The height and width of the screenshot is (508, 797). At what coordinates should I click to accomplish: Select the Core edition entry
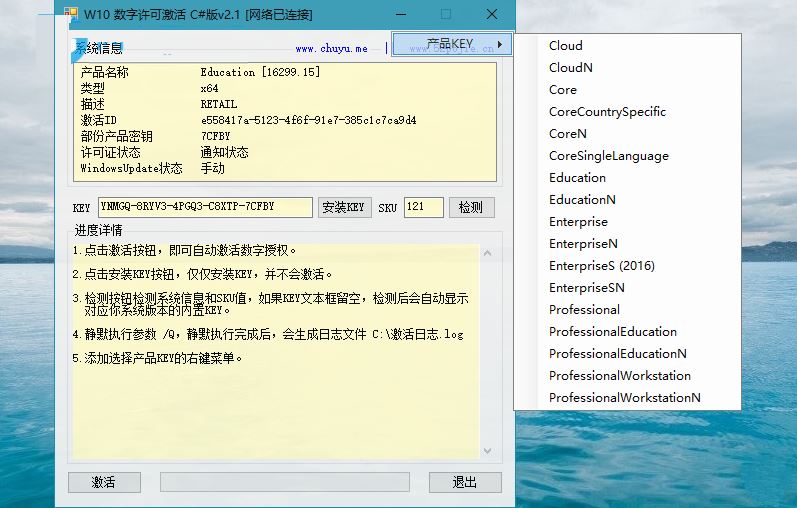tap(627, 89)
